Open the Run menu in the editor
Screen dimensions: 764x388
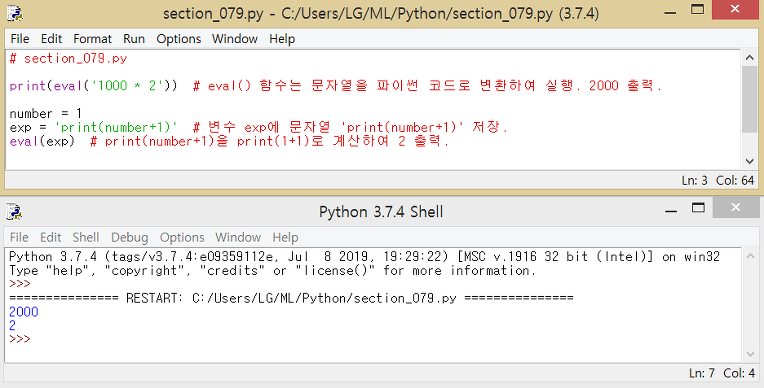[134, 39]
